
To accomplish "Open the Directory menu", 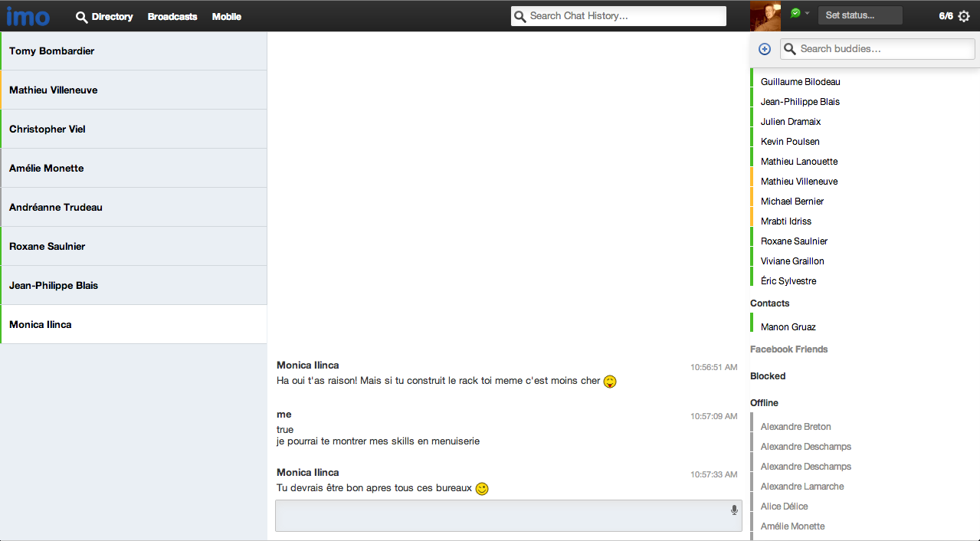I will click(x=112, y=17).
